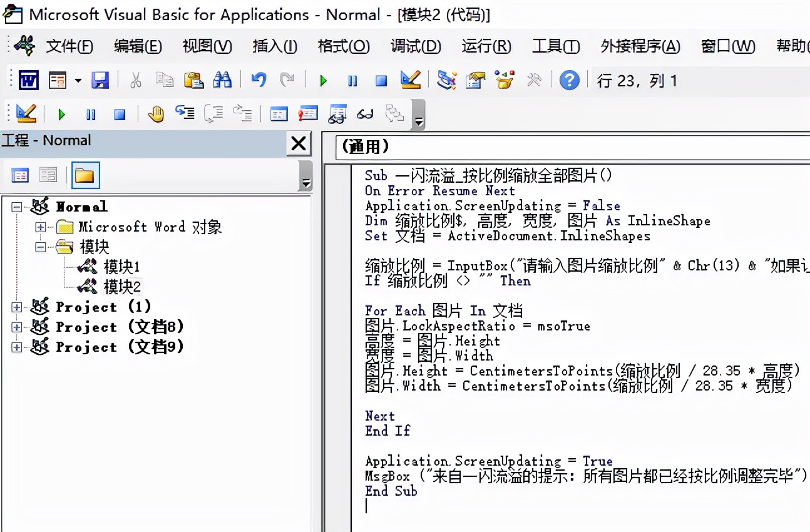This screenshot has width=810, height=532.
Task: Open the 插入(I) menu
Action: [x=275, y=46]
